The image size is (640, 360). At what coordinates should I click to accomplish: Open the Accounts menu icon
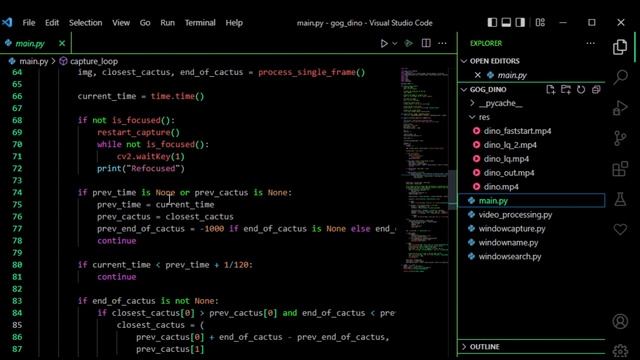pos(620,321)
